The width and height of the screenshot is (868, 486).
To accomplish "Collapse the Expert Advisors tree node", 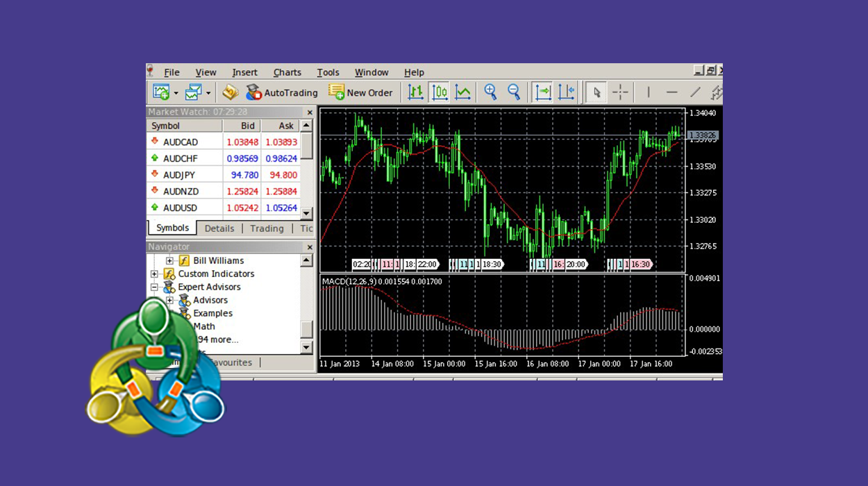I will coord(154,287).
